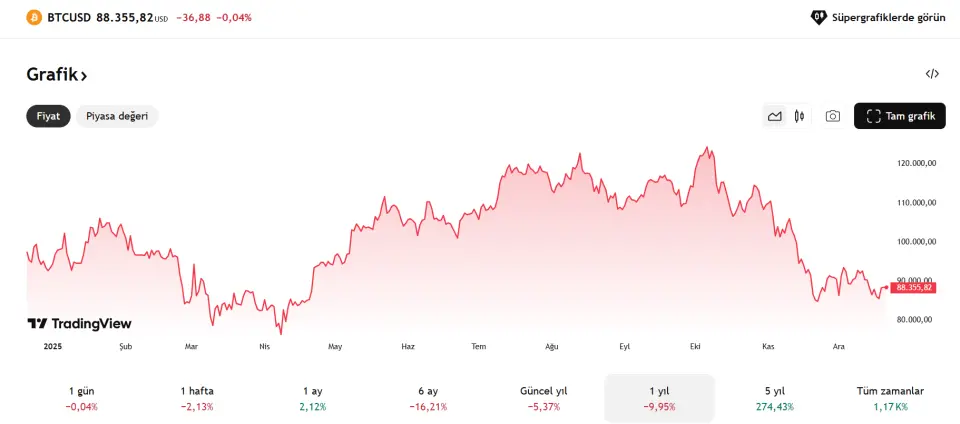
Task: Open full chart with Tam grafik
Action: click(x=900, y=116)
